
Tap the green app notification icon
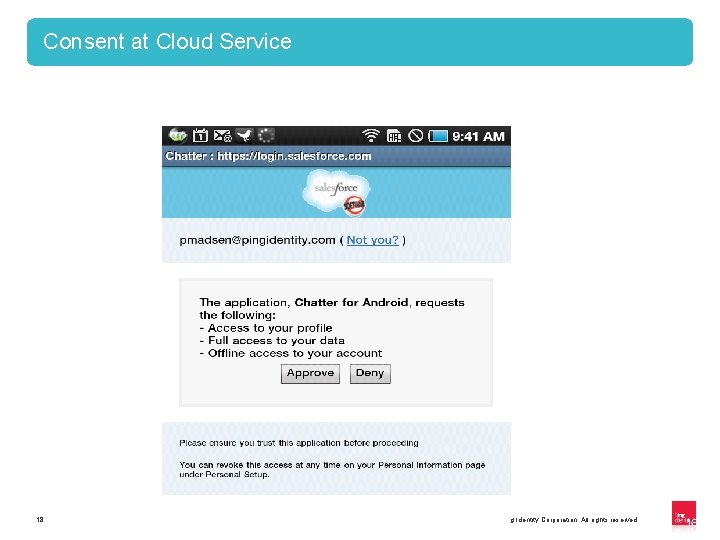tap(178, 135)
